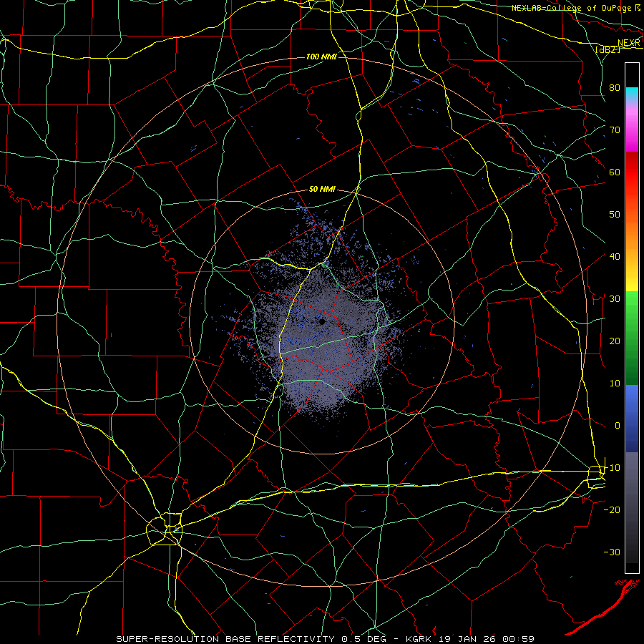The image size is (644, 644).
Task: Click the 50 value on the dBZ scale
Action: click(x=615, y=215)
